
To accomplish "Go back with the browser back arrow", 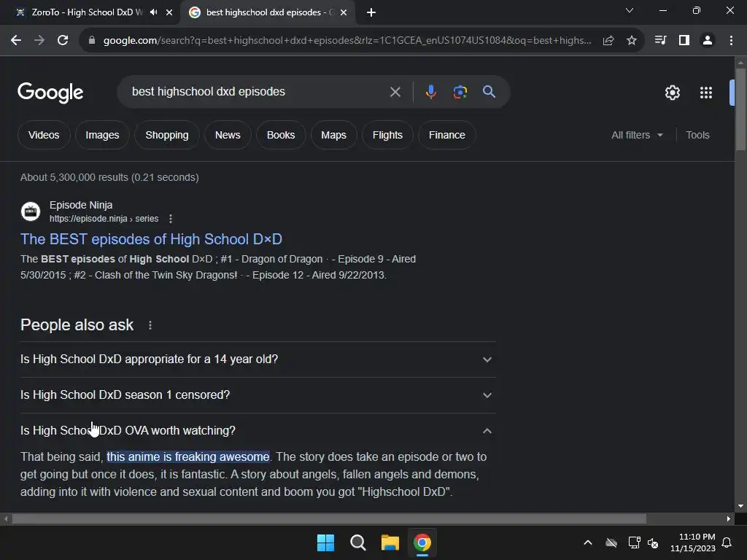I will point(16,41).
